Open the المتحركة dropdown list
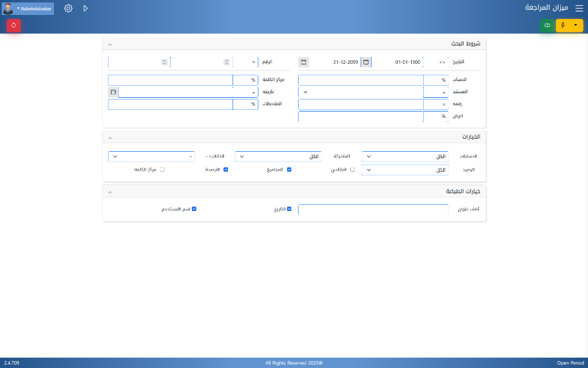588x368 pixels. click(x=278, y=156)
